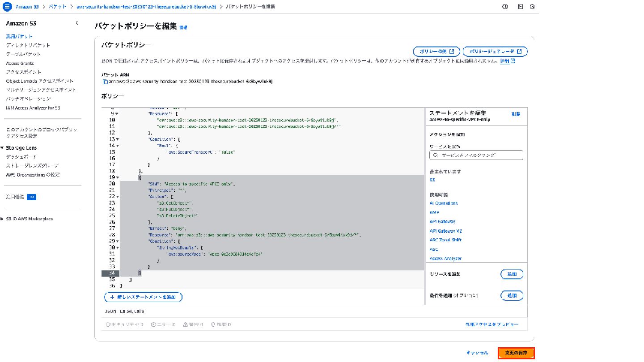
Task: Click 情報 link next to the page title
Action: coord(183,27)
